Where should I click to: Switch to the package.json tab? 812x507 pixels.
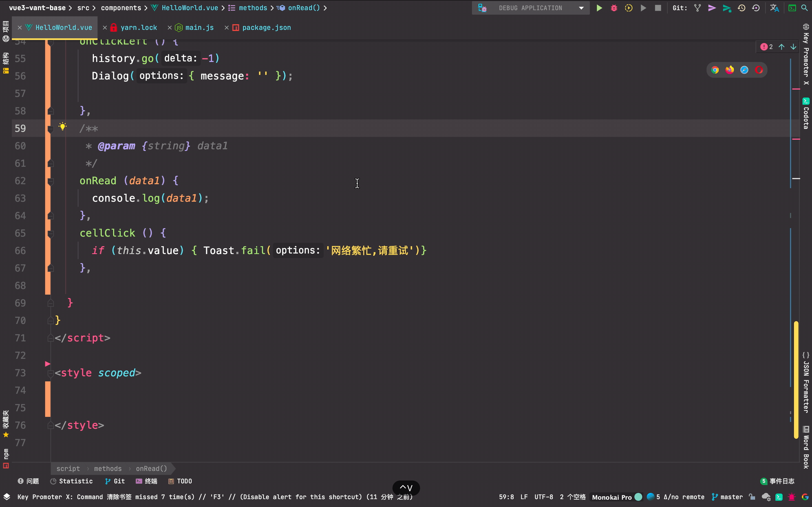[266, 28]
